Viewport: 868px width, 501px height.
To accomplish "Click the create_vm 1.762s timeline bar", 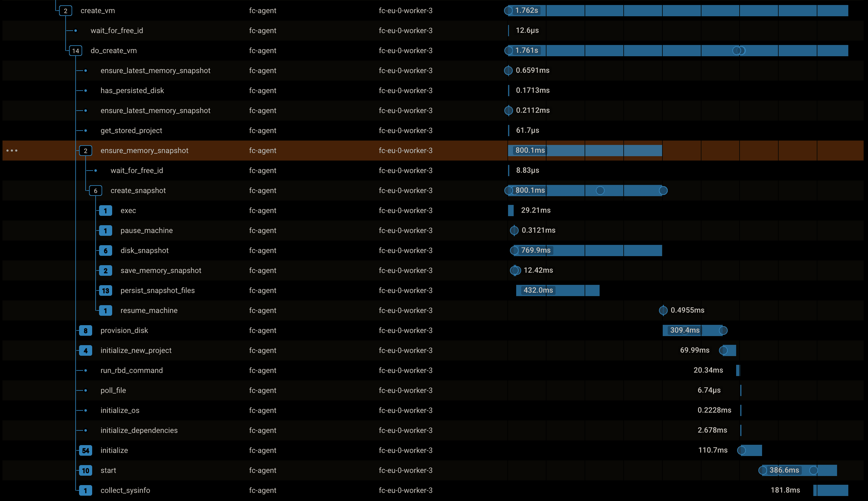I will (678, 11).
